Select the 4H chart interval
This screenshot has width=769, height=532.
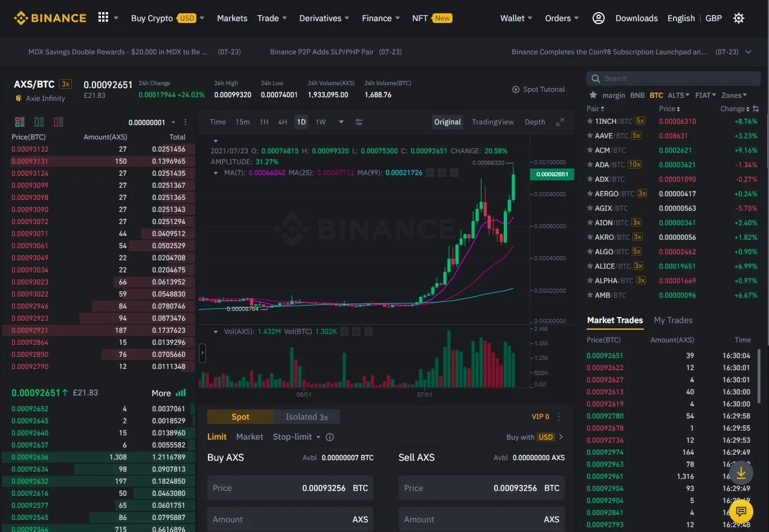point(282,122)
